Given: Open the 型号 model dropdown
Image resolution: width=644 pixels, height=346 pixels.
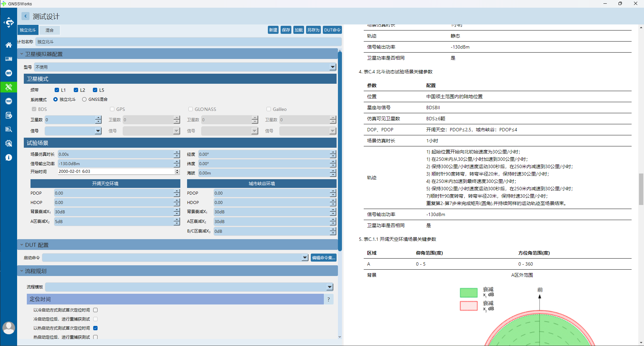Looking at the screenshot, I should click(332, 67).
